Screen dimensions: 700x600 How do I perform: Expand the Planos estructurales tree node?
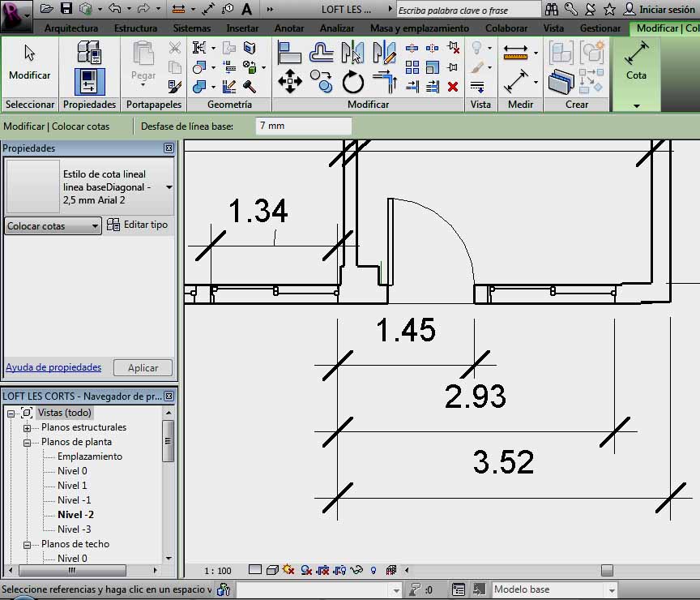(27, 427)
